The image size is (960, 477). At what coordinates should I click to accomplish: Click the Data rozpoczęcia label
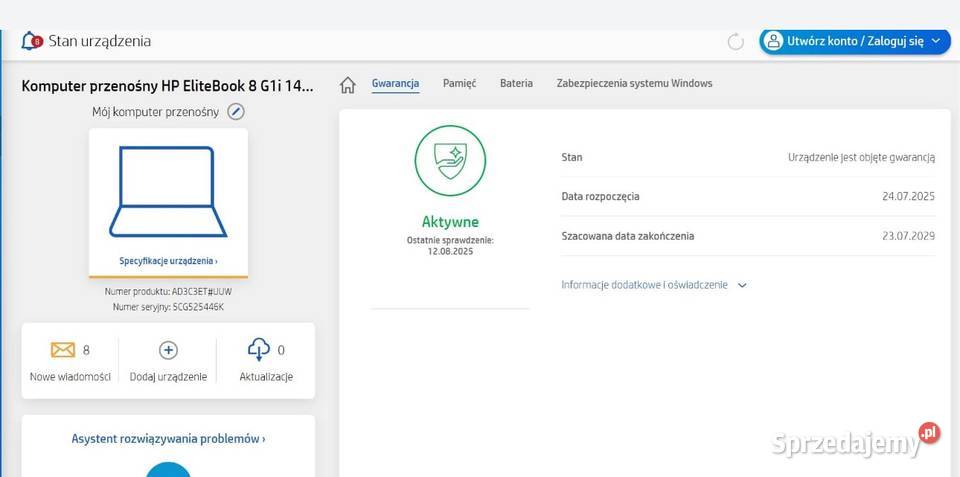(x=600, y=197)
